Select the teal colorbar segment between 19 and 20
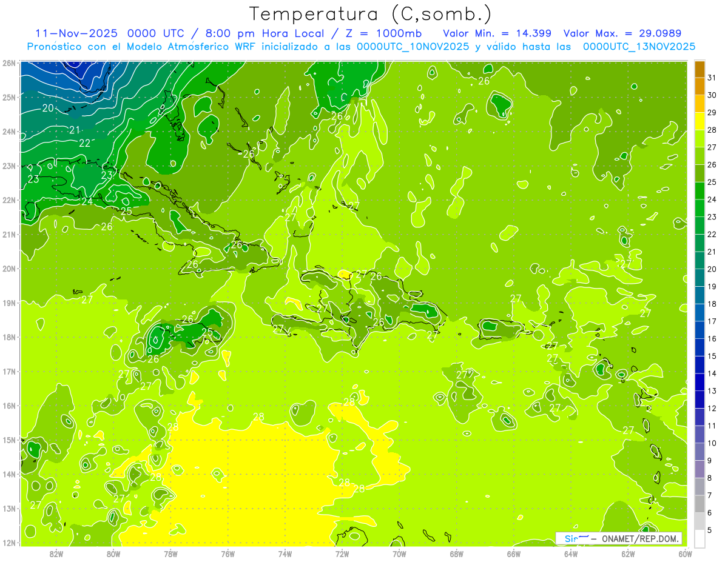728x562 pixels. click(699, 278)
